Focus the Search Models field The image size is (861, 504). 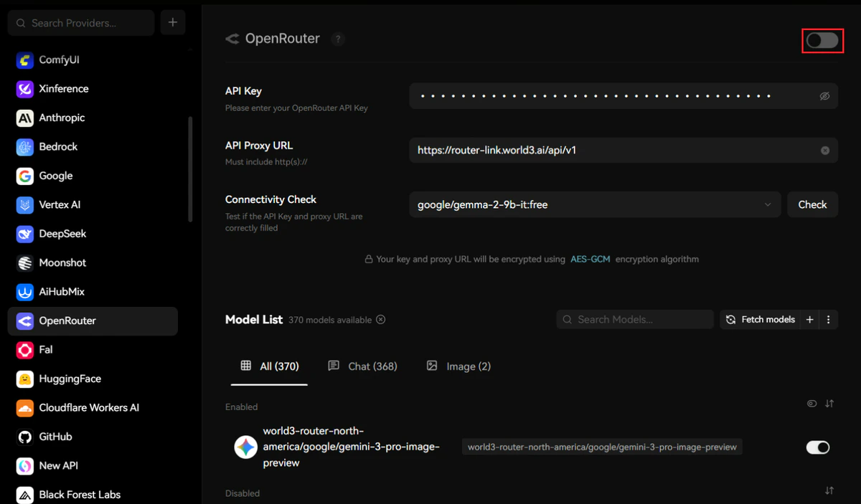click(x=635, y=320)
